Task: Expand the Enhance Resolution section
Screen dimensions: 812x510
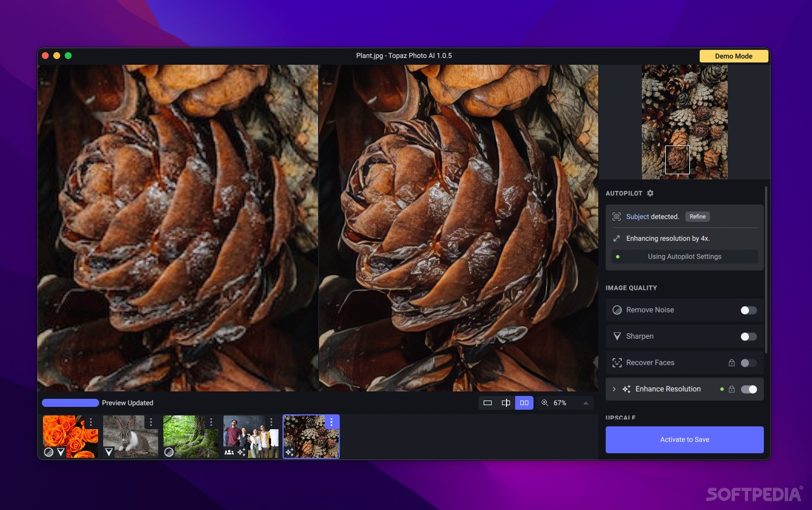Action: pos(614,389)
